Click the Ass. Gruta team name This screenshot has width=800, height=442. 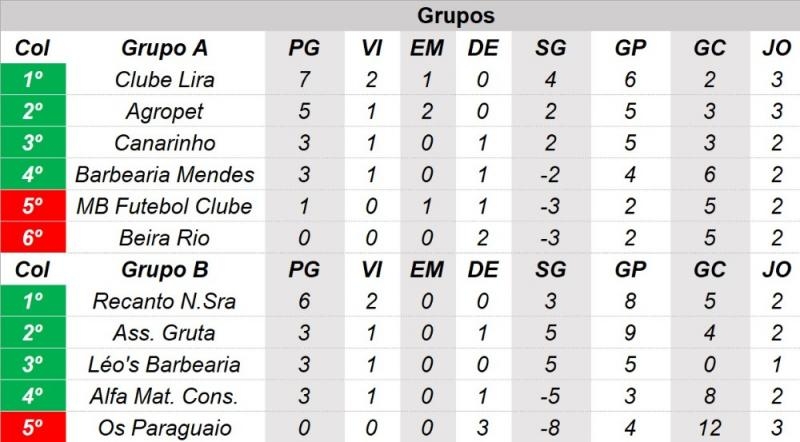[x=165, y=333]
